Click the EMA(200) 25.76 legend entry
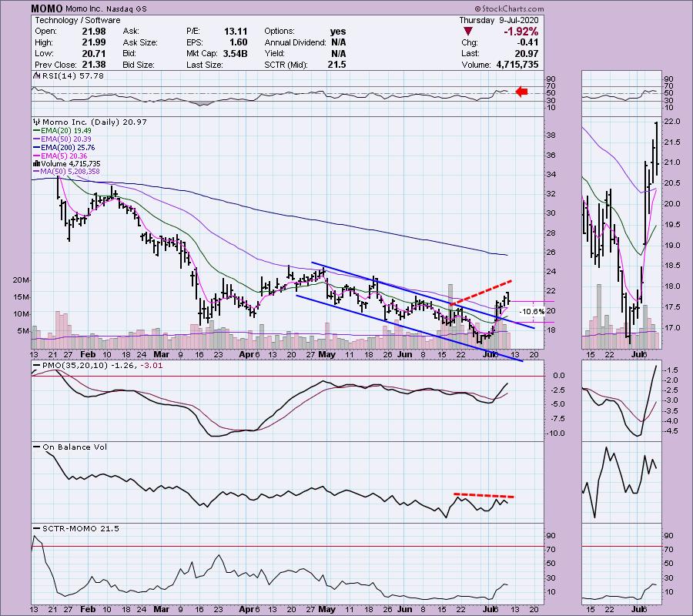Image resolution: width=693 pixels, height=616 pixels. pyautogui.click(x=68, y=148)
